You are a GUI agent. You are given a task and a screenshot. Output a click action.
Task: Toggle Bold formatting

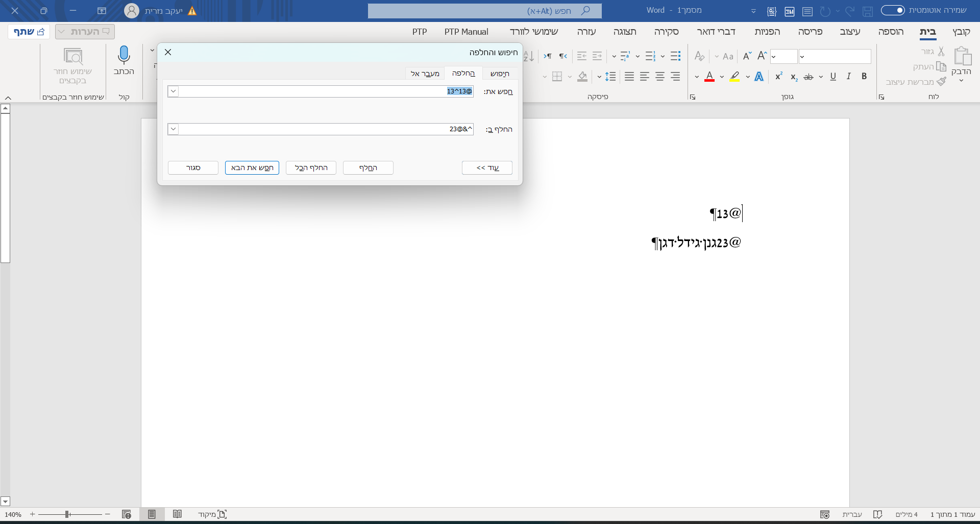864,77
